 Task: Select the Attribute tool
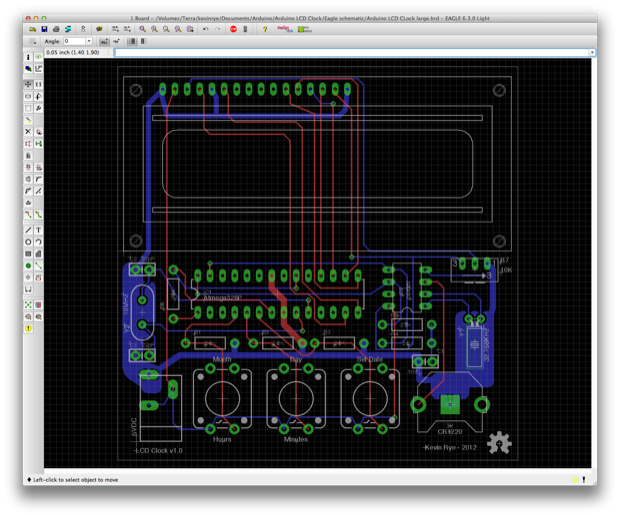(x=38, y=277)
